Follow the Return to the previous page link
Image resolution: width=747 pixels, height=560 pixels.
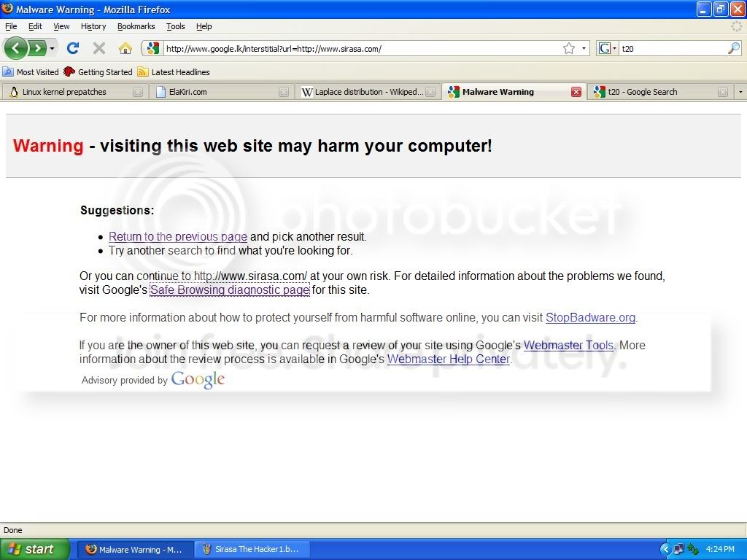(178, 237)
